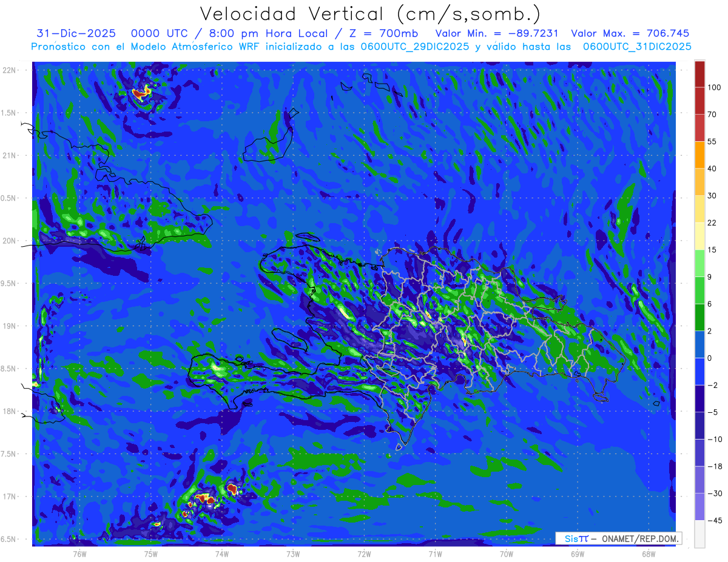728x562 pixels.
Task: Click the 'Z = 700mb' level text
Action: pos(383,33)
